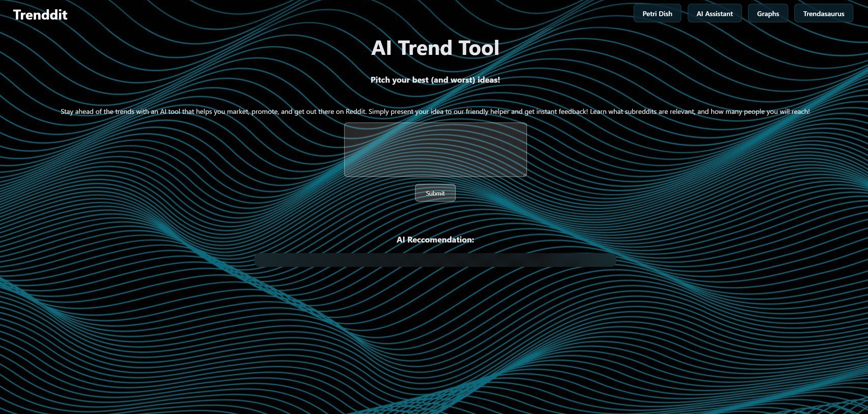The height and width of the screenshot is (414, 868).
Task: Click the 'AI Reccomendation:' label
Action: [x=435, y=240]
